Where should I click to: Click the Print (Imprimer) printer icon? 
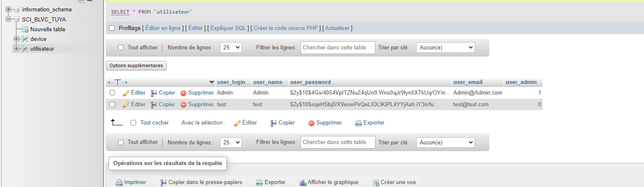click(x=119, y=182)
